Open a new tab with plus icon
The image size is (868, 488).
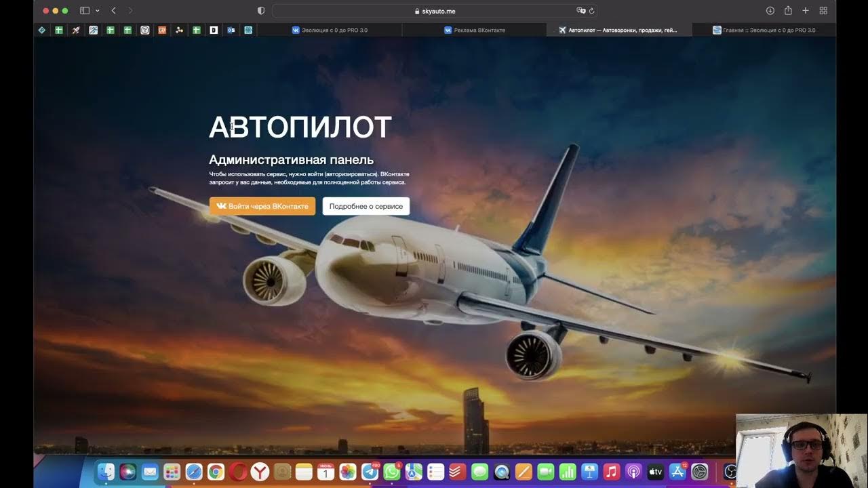point(806,11)
